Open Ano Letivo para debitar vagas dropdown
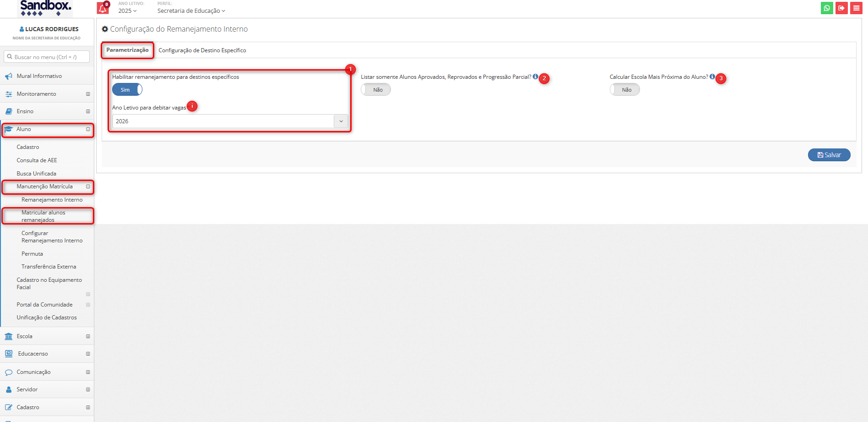 point(230,121)
